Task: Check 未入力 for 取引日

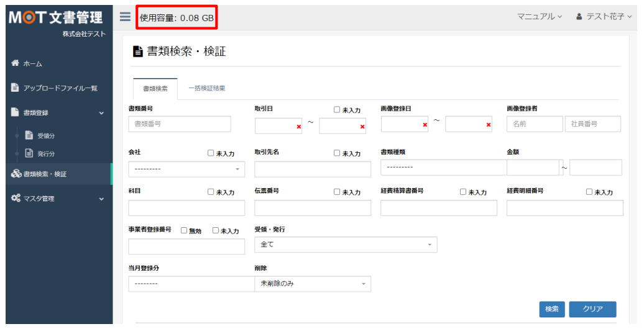Action: coord(337,109)
